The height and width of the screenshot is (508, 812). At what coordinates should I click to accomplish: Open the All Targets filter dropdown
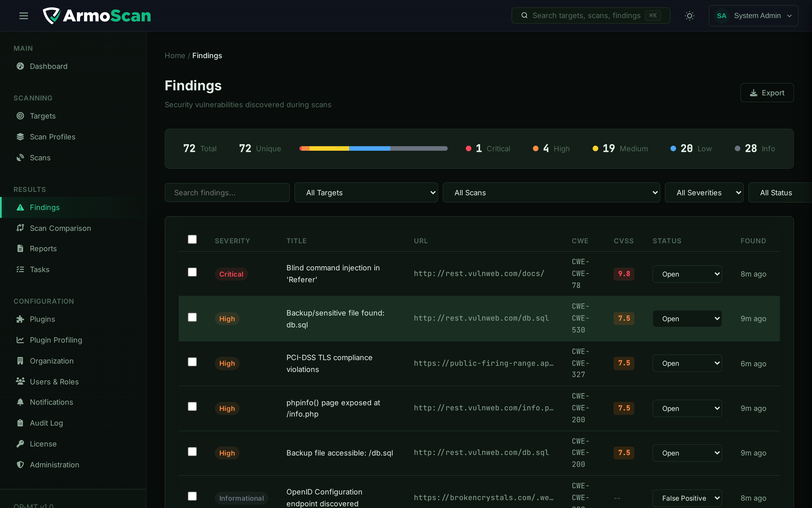tap(366, 192)
